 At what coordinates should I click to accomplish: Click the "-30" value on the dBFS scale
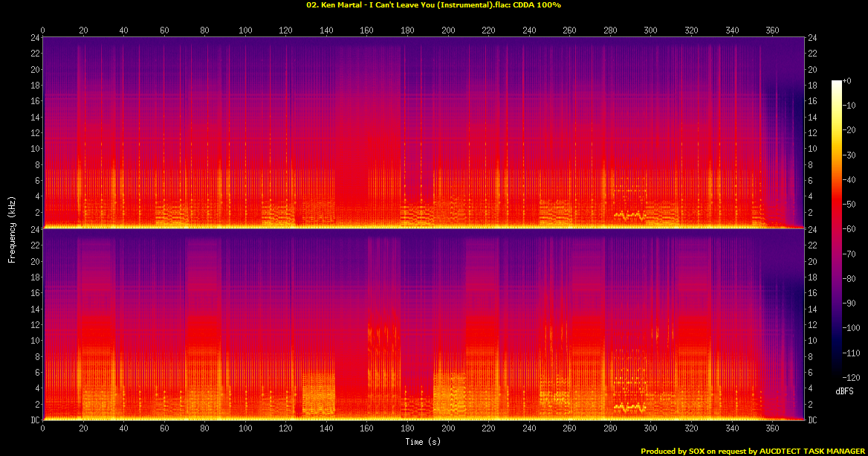click(x=849, y=155)
